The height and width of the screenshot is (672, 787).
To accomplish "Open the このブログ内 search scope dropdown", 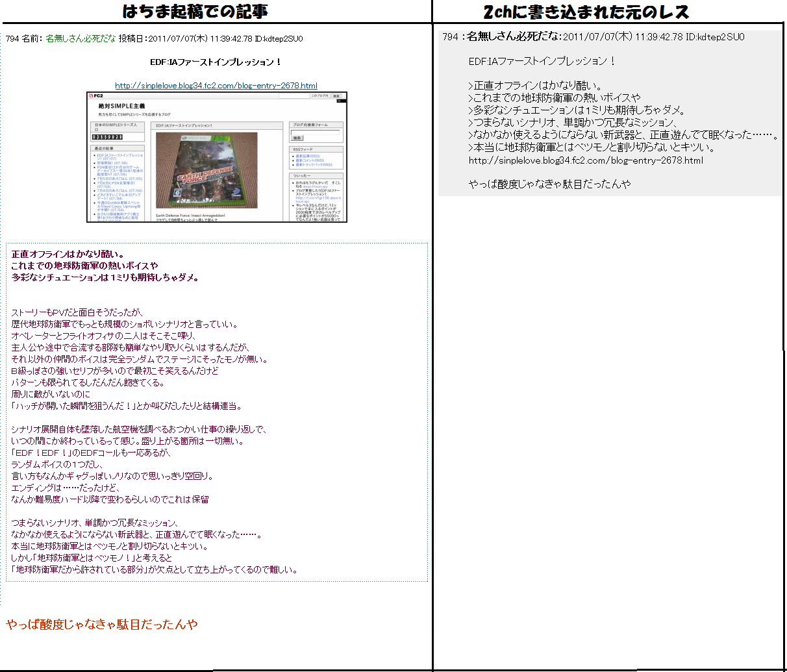I will (x=321, y=95).
